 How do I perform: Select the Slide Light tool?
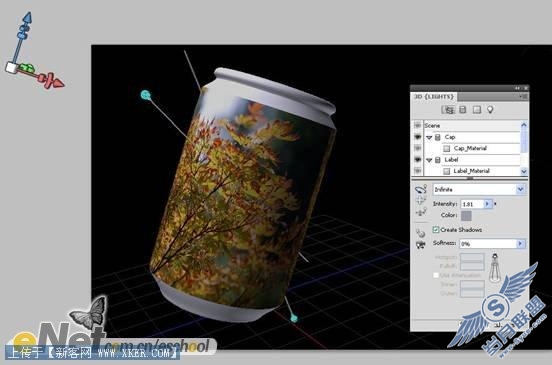(420, 212)
